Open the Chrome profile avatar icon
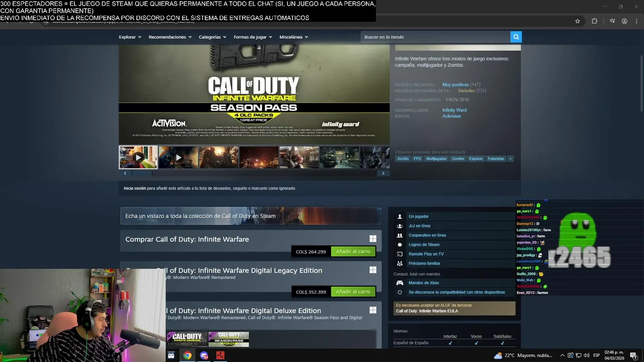Screen dimensions: 644x362 point(624,21)
